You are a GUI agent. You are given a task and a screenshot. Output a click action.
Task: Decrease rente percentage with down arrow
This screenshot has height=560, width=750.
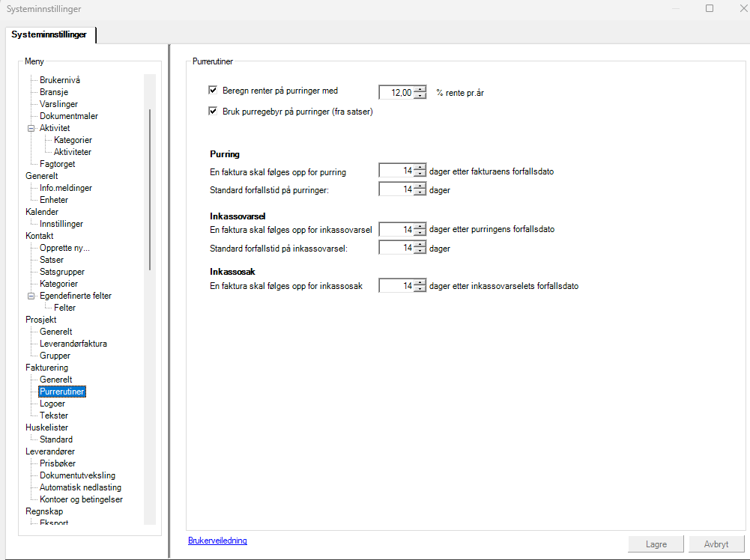(420, 95)
